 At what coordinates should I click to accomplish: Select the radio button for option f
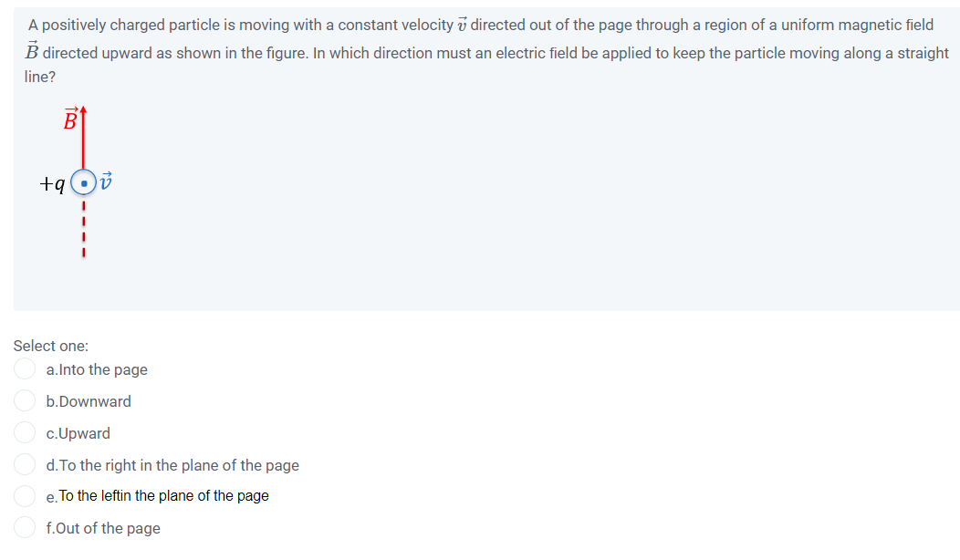click(25, 527)
